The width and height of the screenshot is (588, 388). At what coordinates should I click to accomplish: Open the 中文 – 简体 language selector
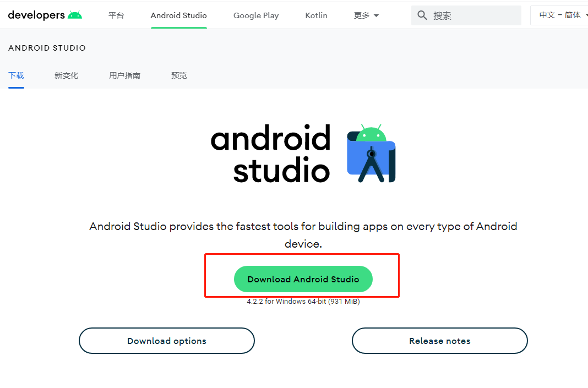[x=559, y=15]
